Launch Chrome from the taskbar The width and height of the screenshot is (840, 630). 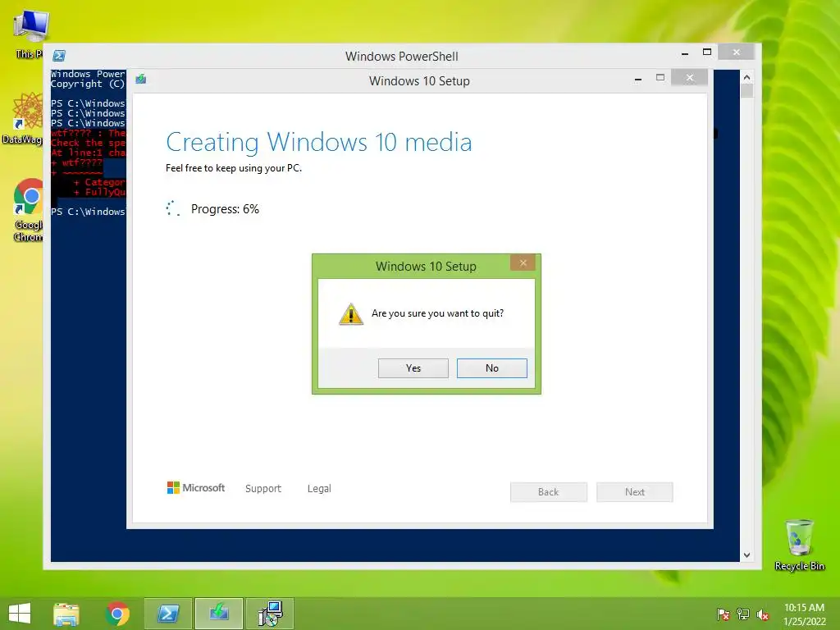(117, 614)
